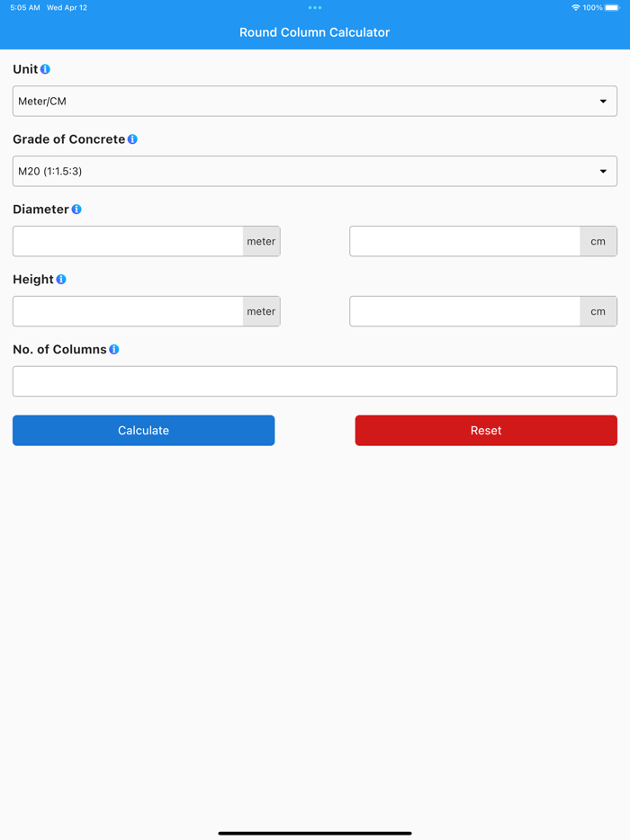The width and height of the screenshot is (630, 840).
Task: Expand the Grade of Concrete dropdown
Action: (x=314, y=171)
